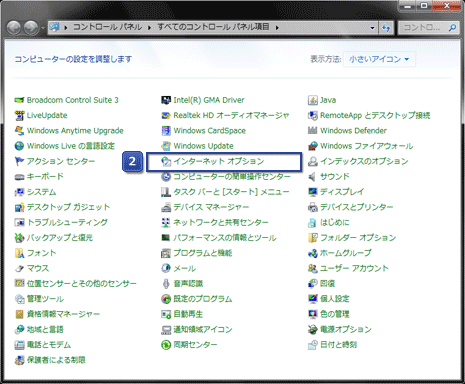Viewport: 465px width, 384px height.
Task: Open the キーボード icon
Action: [19, 177]
